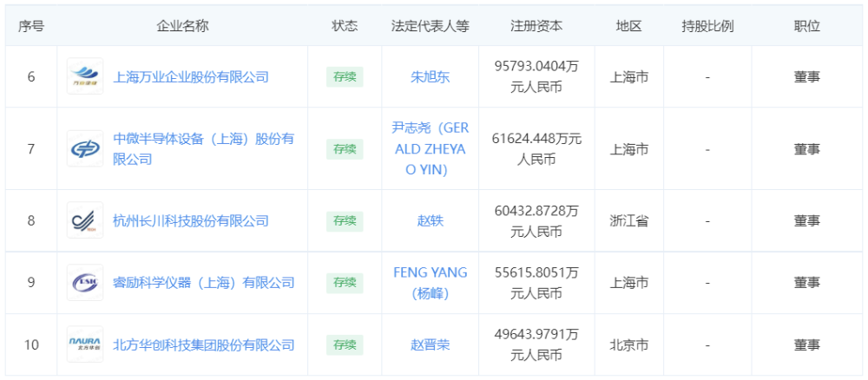Click region 浙江省 in row 8
The height and width of the screenshot is (380, 868).
pos(628,221)
